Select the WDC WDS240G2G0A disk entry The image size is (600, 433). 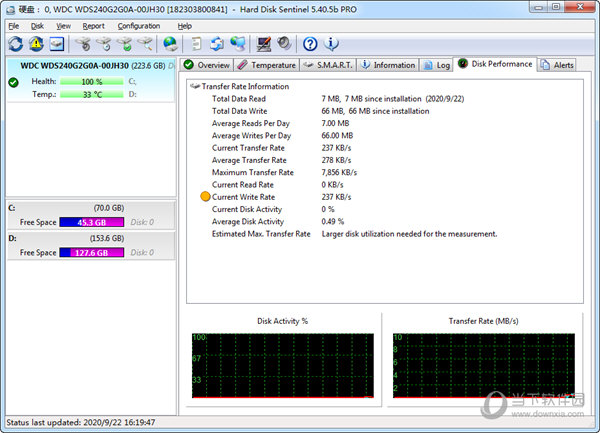tap(91, 80)
